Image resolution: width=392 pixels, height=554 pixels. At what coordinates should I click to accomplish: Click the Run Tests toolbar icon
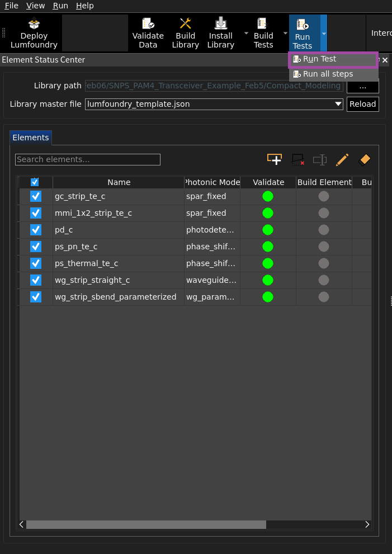(x=303, y=25)
